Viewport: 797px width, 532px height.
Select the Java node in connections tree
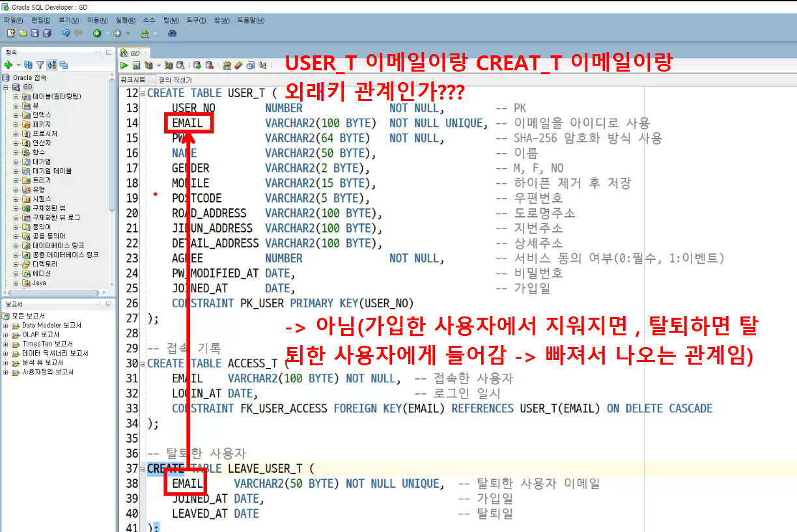(39, 283)
